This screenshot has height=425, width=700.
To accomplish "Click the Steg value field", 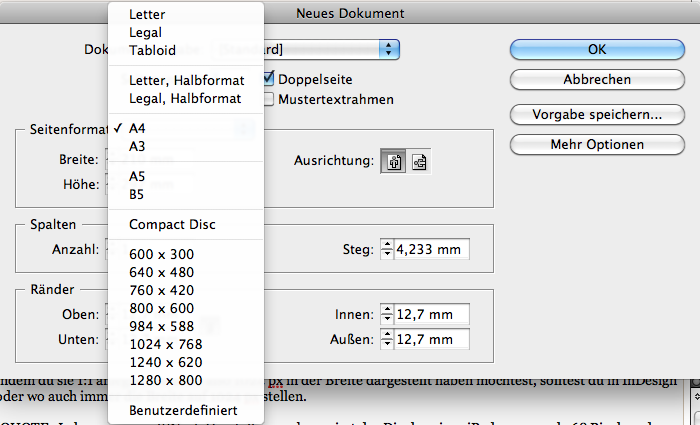I will (432, 249).
